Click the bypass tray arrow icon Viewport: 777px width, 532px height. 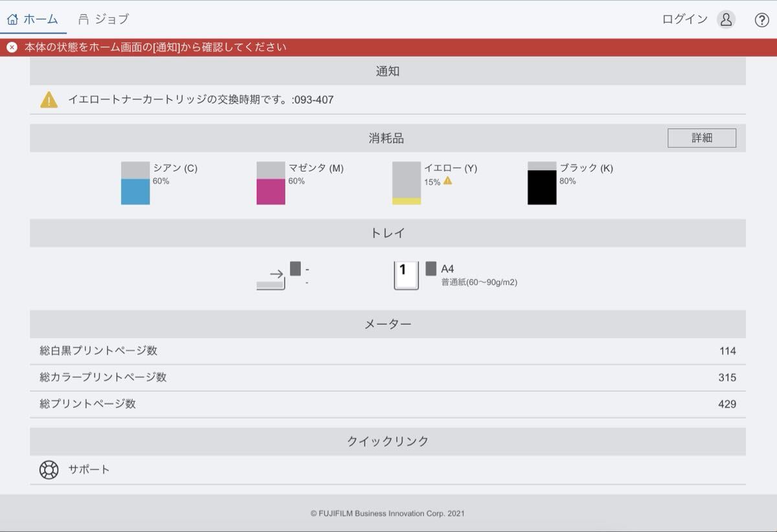[x=271, y=278]
